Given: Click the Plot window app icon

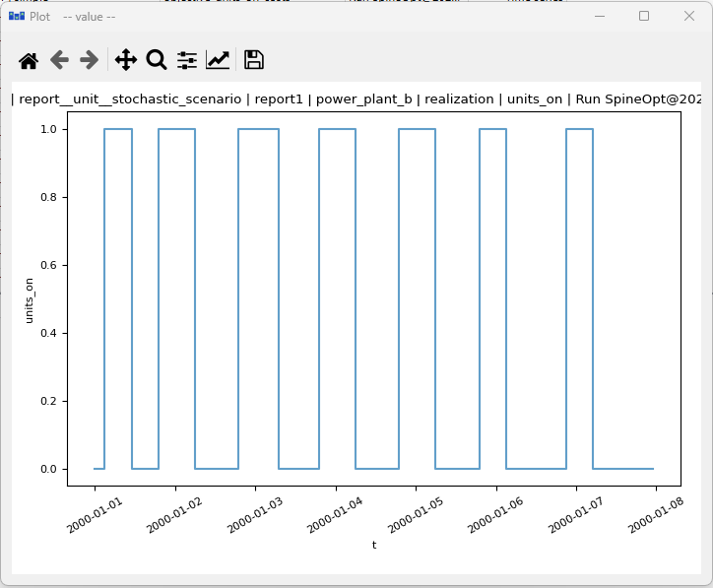Looking at the screenshot, I should (16, 17).
